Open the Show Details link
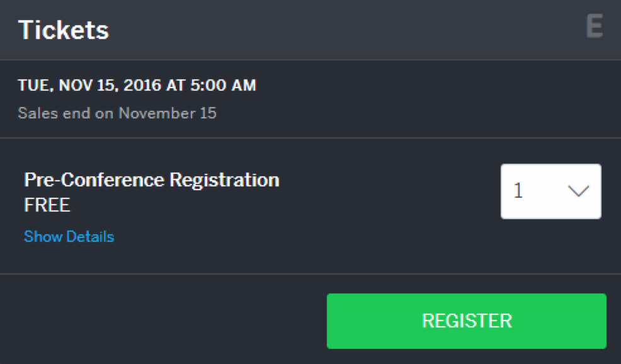621x364 pixels. [x=69, y=237]
